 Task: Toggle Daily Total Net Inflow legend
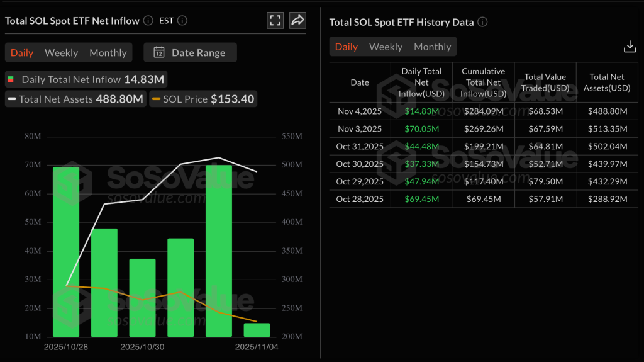tap(87, 79)
